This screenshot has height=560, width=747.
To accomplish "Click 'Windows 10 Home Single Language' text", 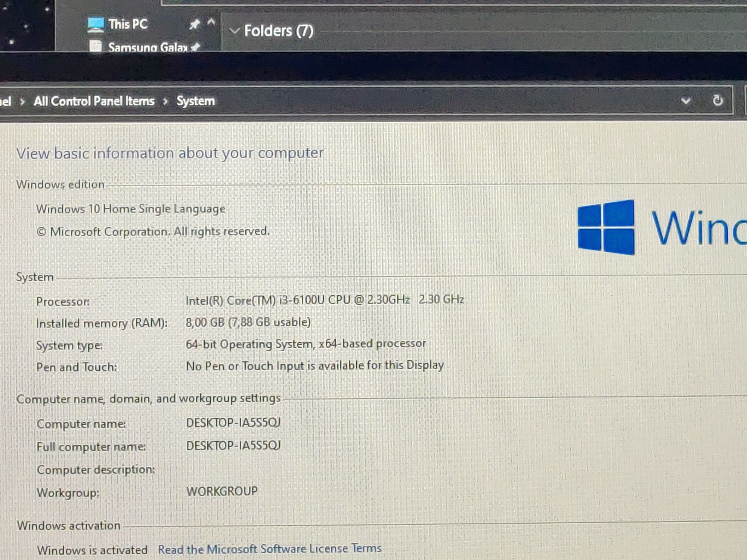I will [x=131, y=209].
